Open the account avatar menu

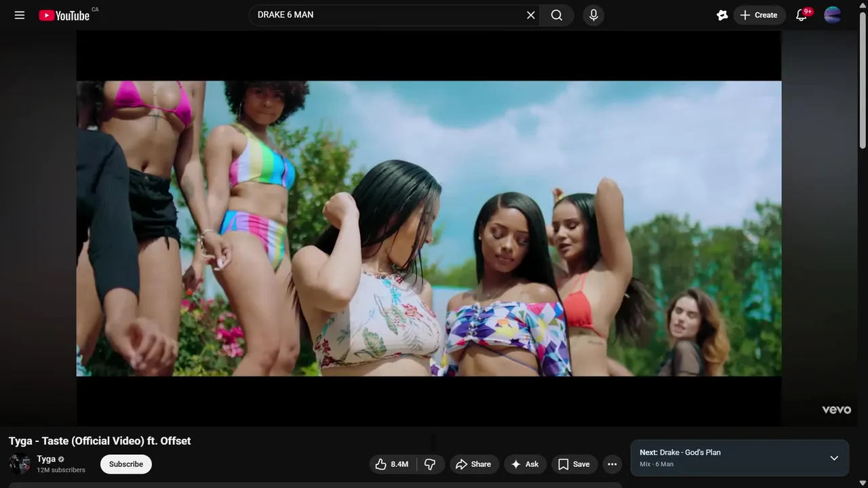click(833, 15)
